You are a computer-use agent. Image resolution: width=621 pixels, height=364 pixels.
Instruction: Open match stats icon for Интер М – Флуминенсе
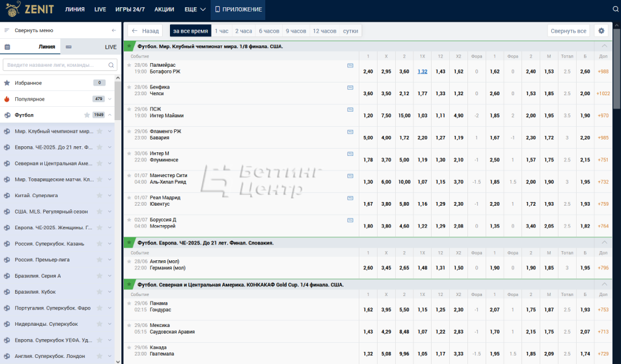coord(350,154)
